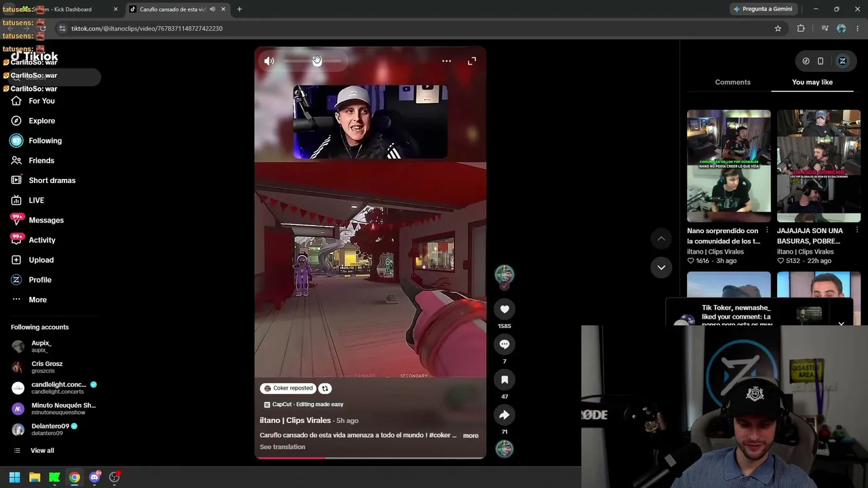Image resolution: width=868 pixels, height=488 pixels.
Task: Click the phone icon in top-right pill
Action: (x=821, y=61)
